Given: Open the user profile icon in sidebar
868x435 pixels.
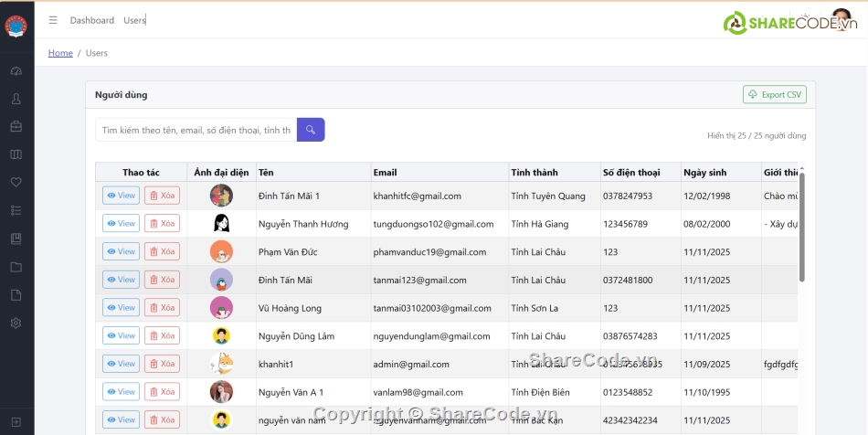Looking at the screenshot, I should point(16,99).
